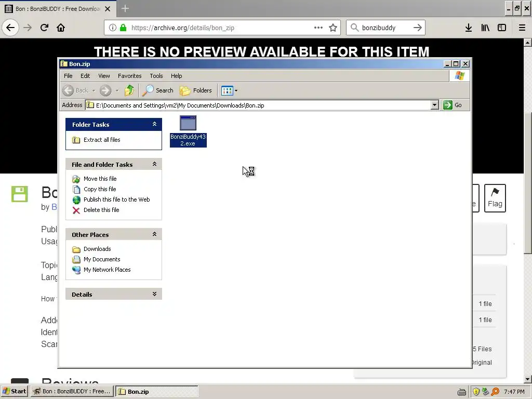Open page actions three-dot menu in Firefox
Image resolution: width=532 pixels, height=399 pixels.
pos(318,28)
